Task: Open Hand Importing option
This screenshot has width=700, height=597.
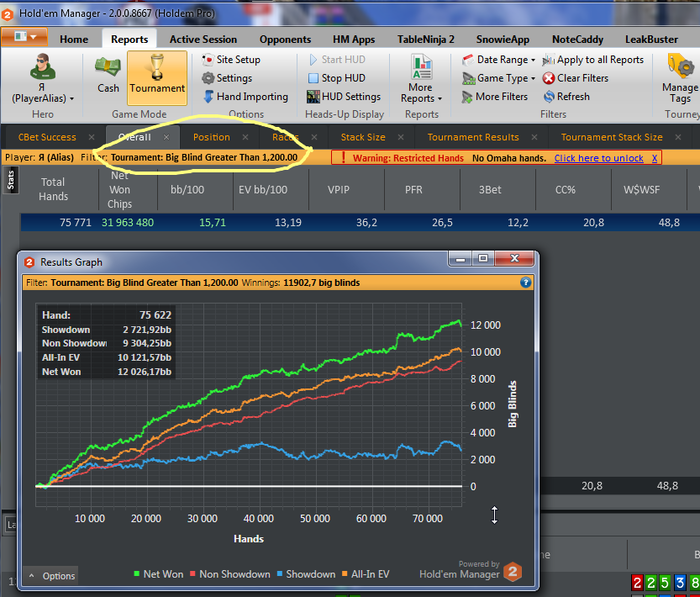Action: click(246, 96)
